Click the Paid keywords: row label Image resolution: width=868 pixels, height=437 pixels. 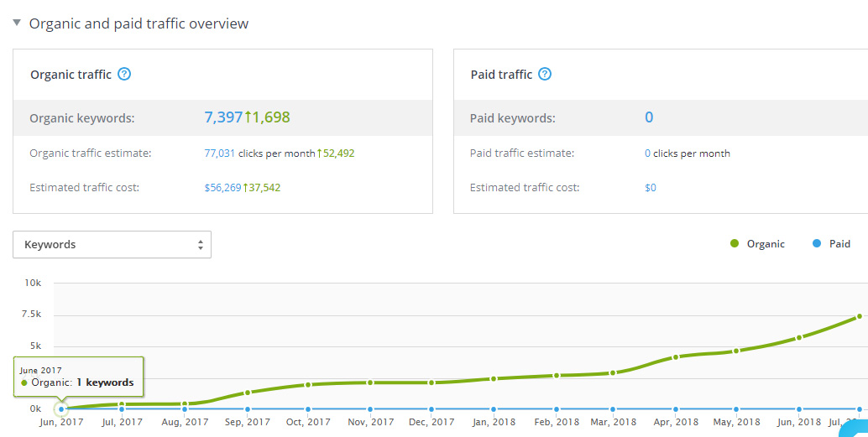513,118
